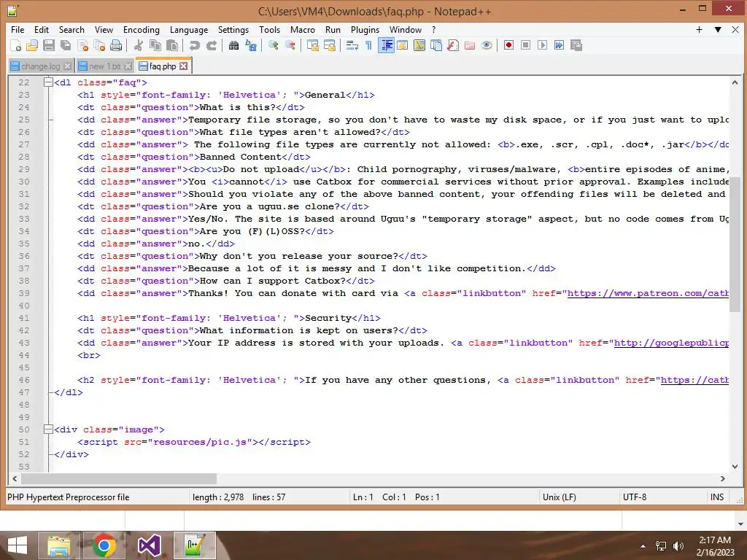Image resolution: width=747 pixels, height=560 pixels.
Task: Click the X close-document button in menu bar
Action: click(x=735, y=29)
